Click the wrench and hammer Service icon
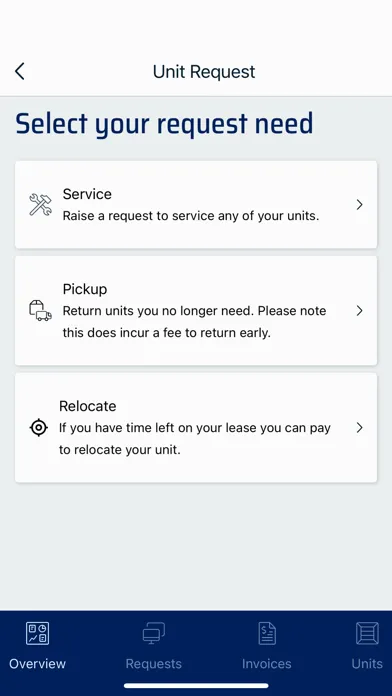392x696 pixels. (40, 205)
